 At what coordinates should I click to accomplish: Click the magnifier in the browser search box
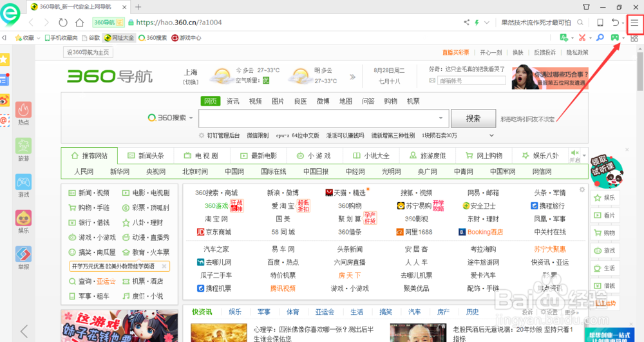pos(580,22)
